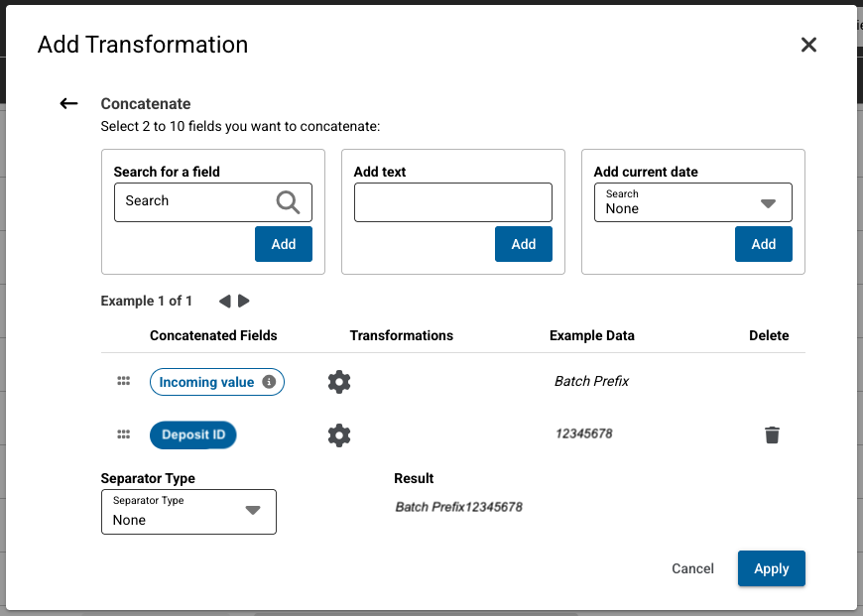Grab the drag handle of the Deposit ID row
Viewport: 863px width, 616px height.
tap(124, 434)
